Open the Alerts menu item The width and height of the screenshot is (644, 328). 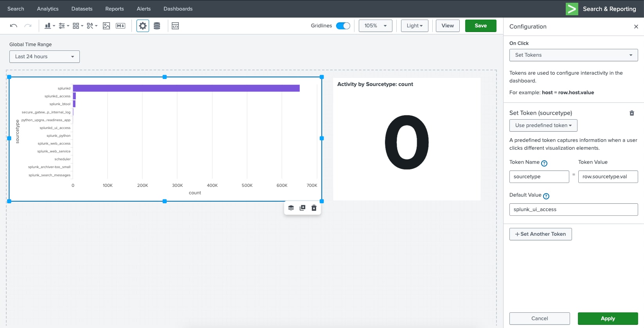(144, 9)
